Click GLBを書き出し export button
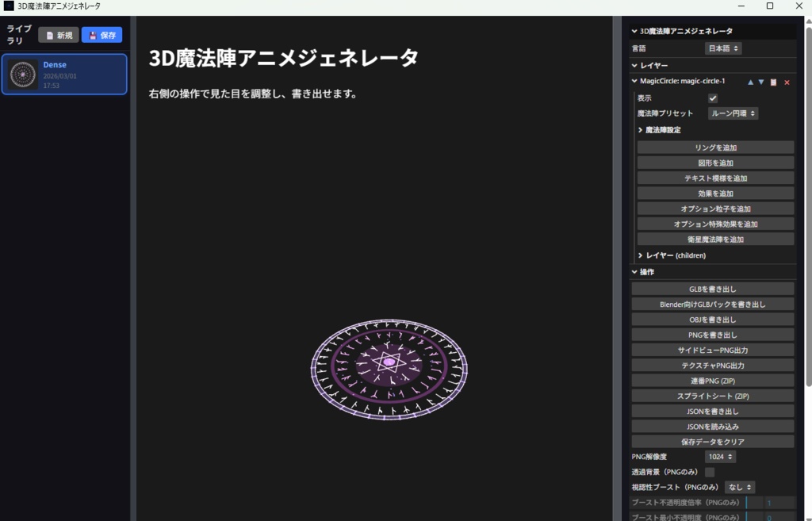The width and height of the screenshot is (812, 521). point(713,289)
